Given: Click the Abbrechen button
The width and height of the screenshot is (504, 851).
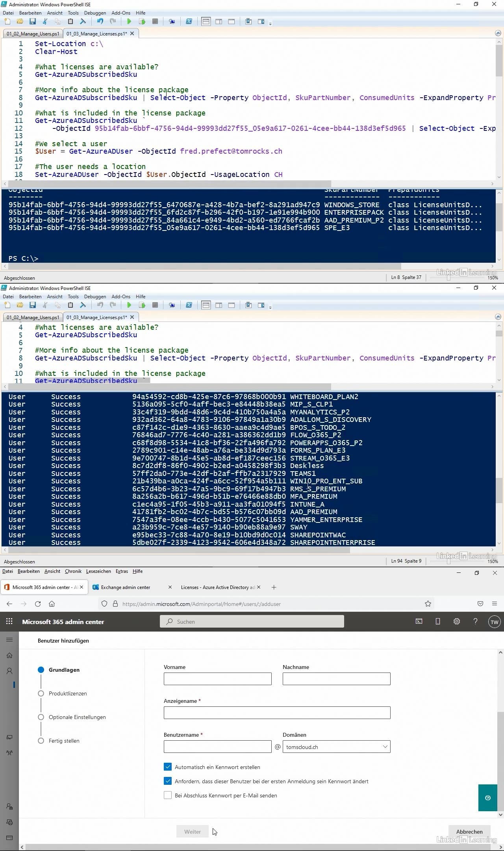Looking at the screenshot, I should coord(469,832).
